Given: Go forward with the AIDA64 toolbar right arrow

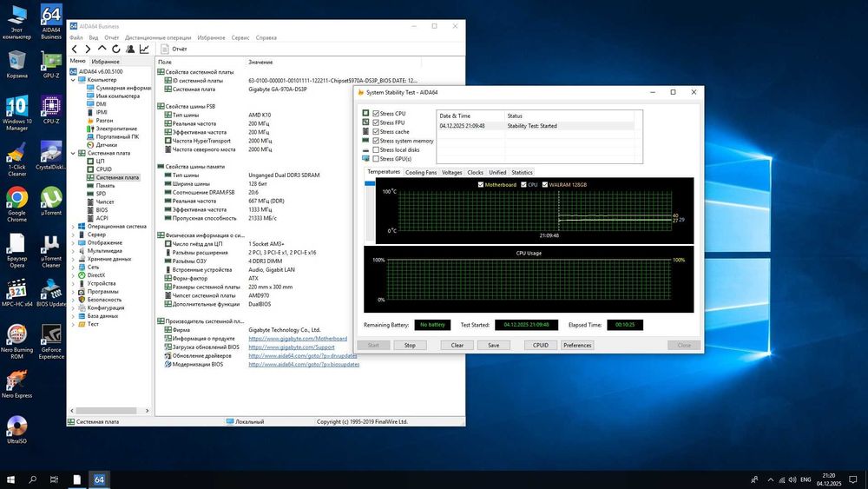Looking at the screenshot, I should click(88, 50).
